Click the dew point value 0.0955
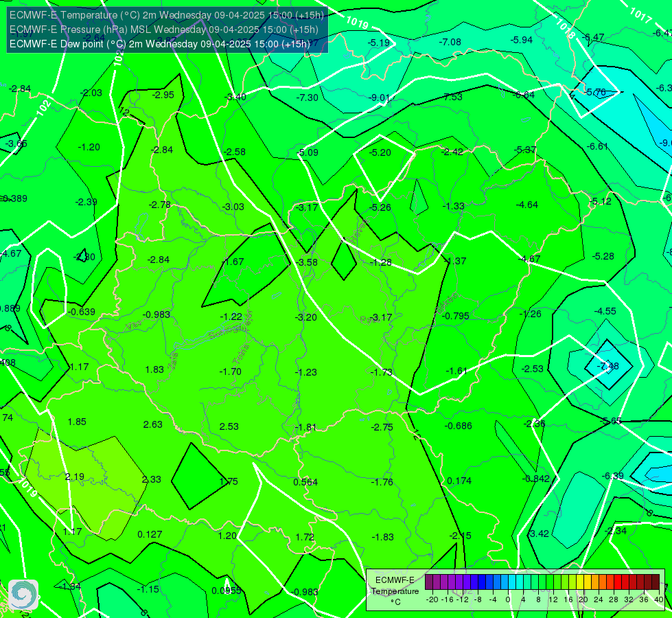 pos(227,591)
